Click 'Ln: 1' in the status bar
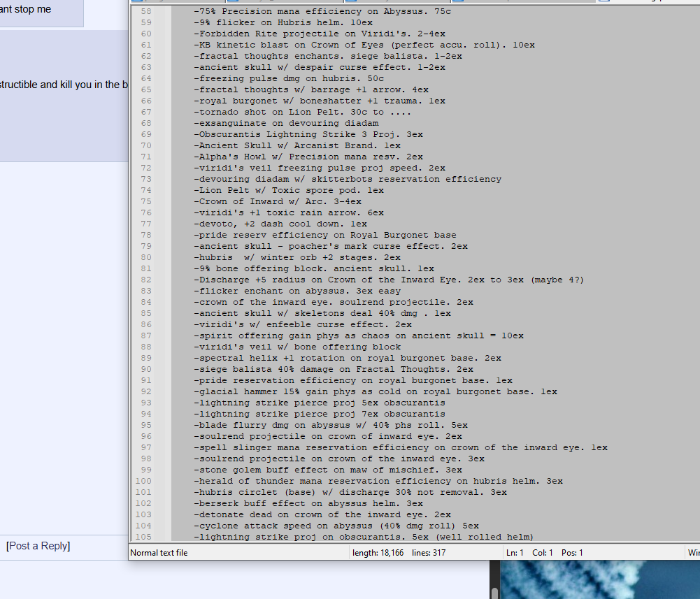This screenshot has height=599, width=700. [x=515, y=553]
